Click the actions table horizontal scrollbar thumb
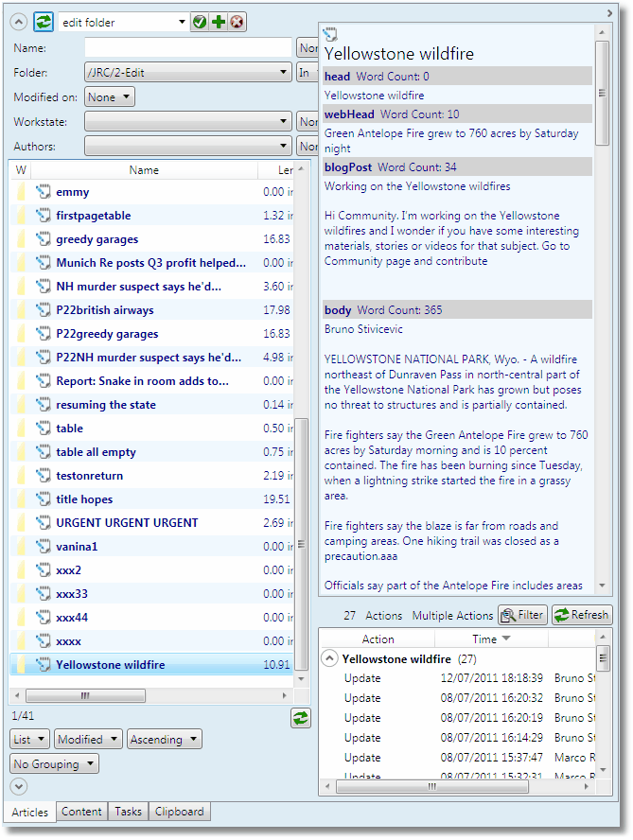This screenshot has height=840, width=633. coord(432,786)
